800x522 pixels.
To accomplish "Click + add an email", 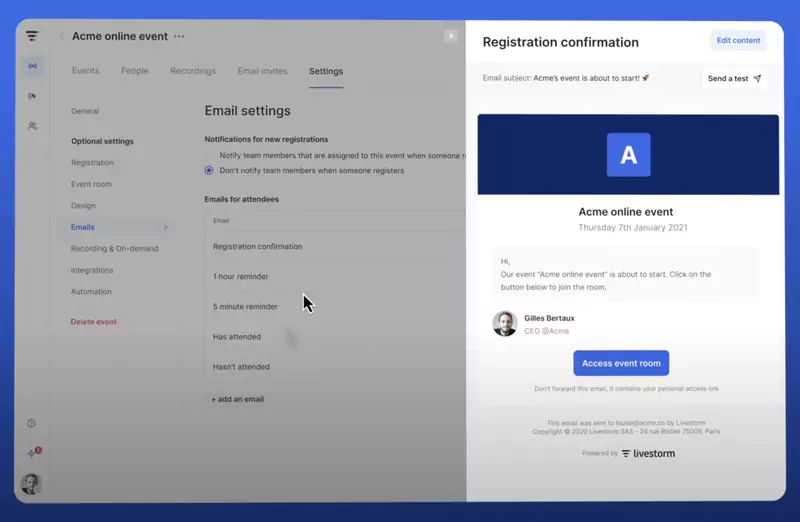I will (x=238, y=399).
